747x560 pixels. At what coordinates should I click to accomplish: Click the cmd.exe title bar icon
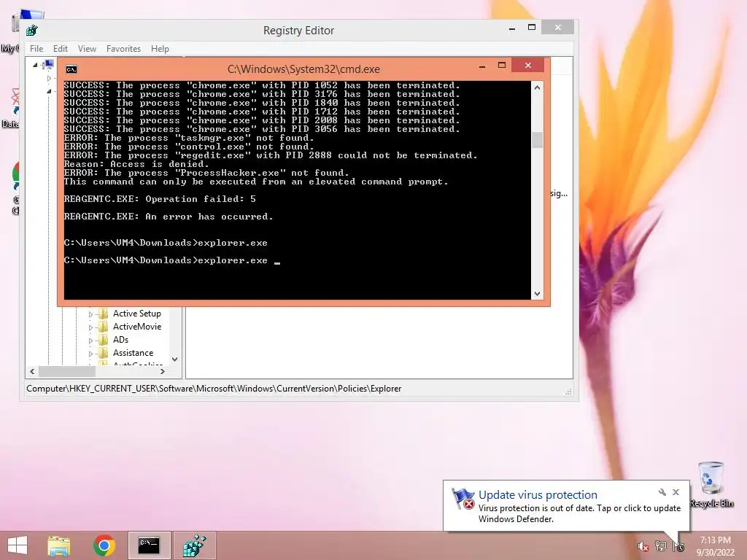coord(71,69)
